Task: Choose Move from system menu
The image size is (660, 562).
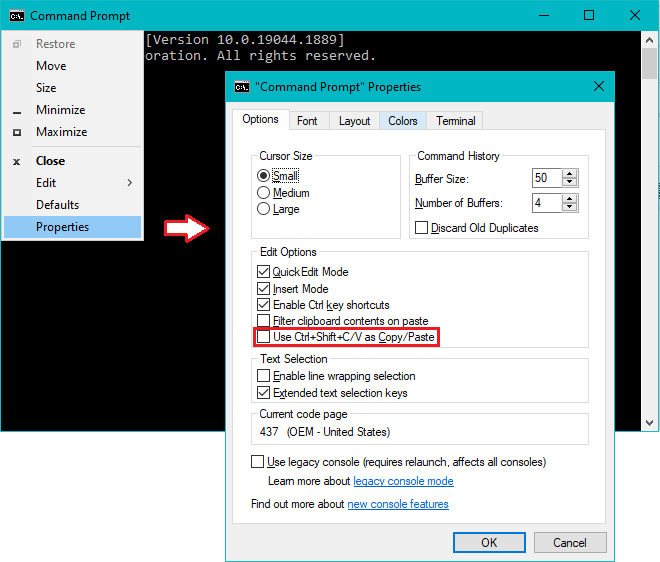Action: tap(72, 66)
